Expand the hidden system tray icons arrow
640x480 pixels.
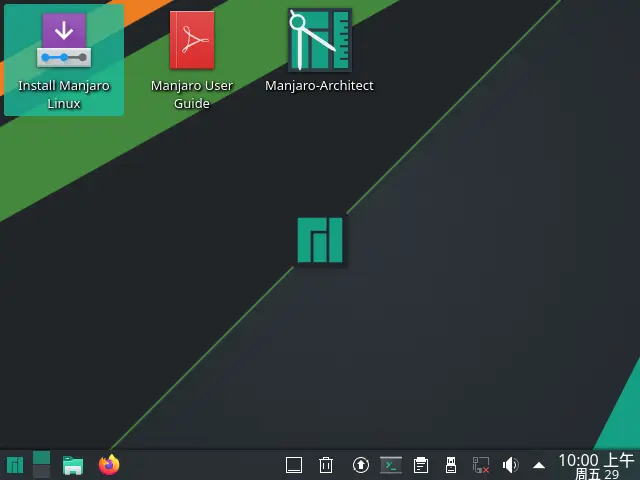[x=539, y=465]
